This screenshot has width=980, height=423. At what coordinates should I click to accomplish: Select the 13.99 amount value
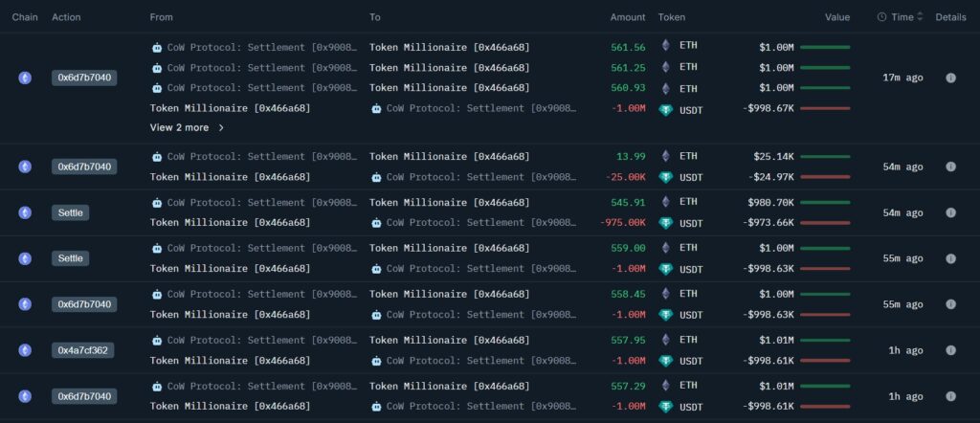(x=631, y=156)
